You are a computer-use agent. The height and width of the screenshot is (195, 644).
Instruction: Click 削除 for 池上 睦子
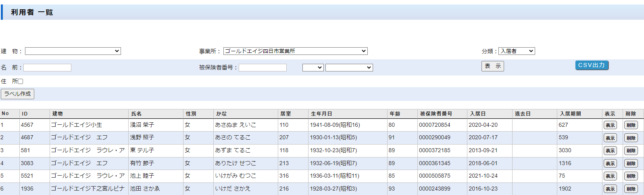click(631, 176)
